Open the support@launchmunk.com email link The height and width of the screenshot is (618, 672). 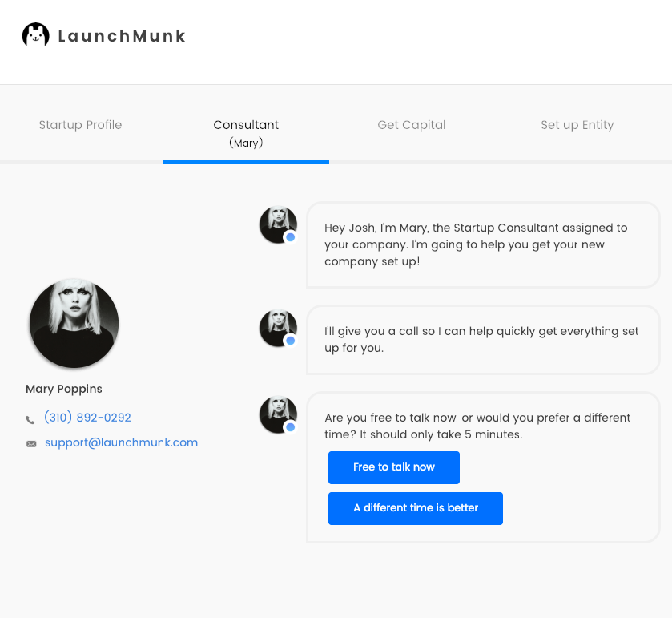point(121,442)
